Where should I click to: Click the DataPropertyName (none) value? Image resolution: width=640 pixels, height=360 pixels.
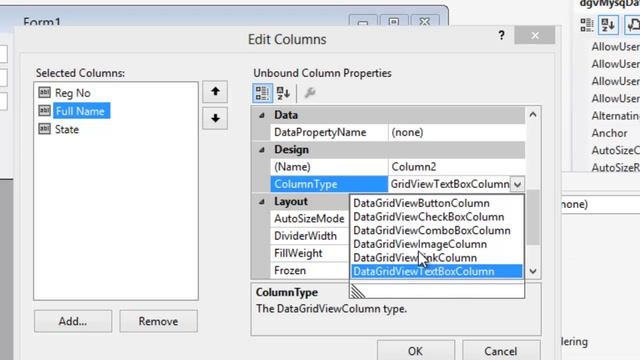[x=456, y=133]
